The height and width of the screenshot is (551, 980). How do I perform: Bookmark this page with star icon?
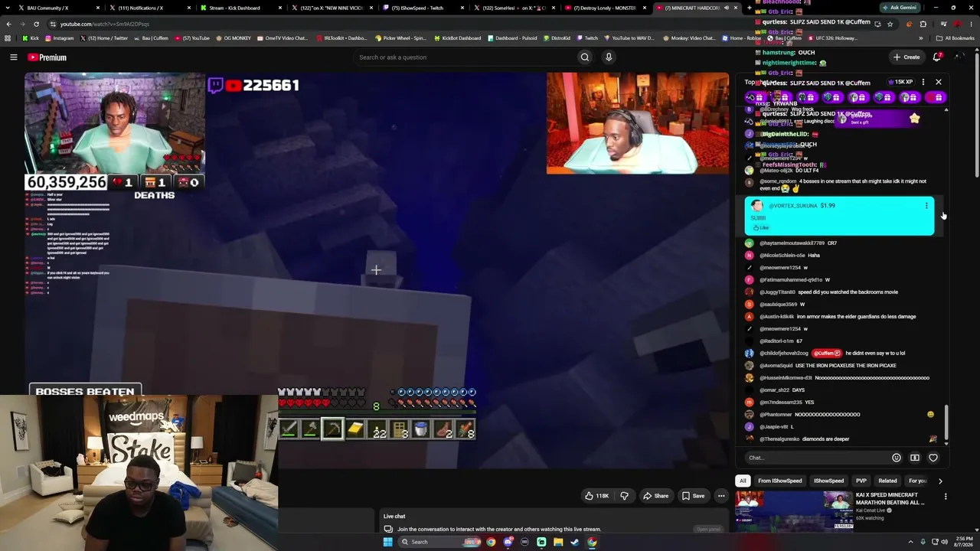click(890, 24)
